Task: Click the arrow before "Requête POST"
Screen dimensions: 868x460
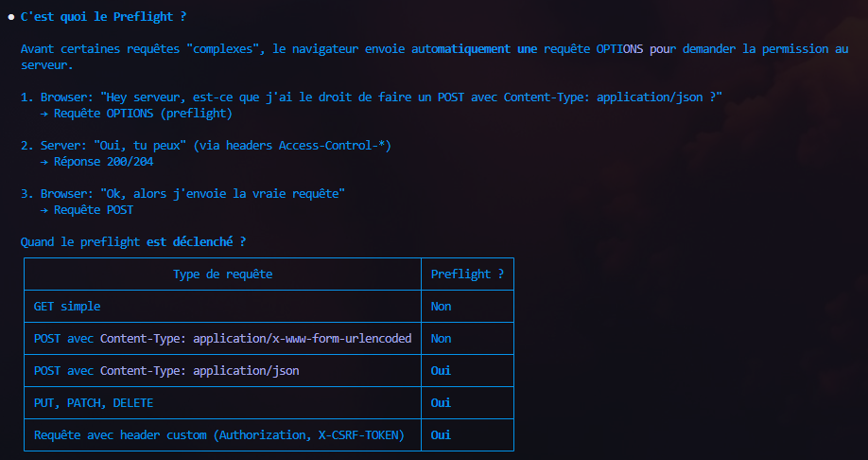Action: point(44,210)
